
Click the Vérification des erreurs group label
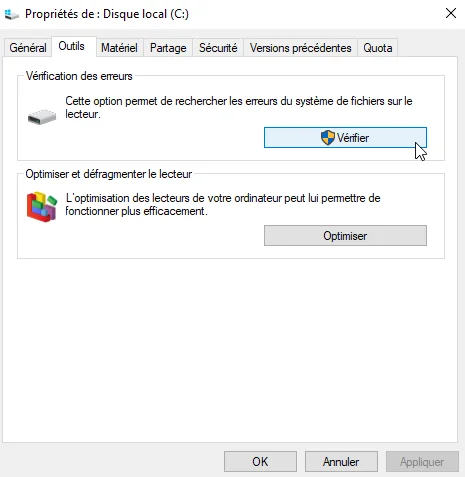(x=79, y=76)
